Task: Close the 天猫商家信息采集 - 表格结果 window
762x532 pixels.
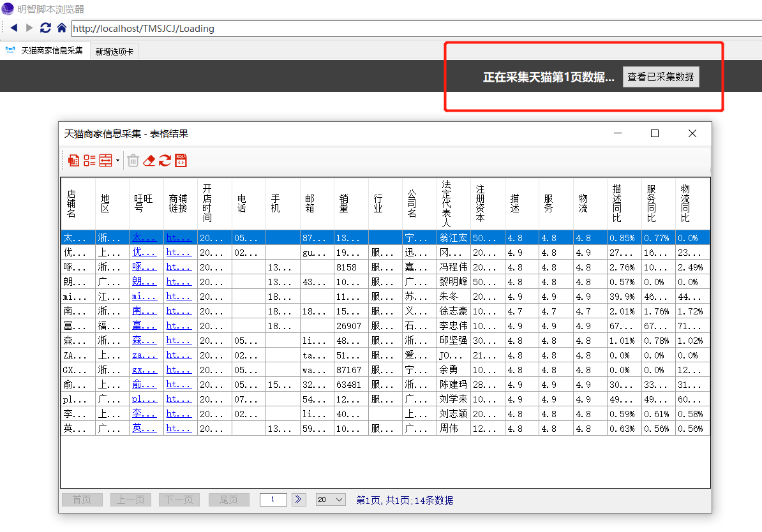Action: pyautogui.click(x=692, y=133)
